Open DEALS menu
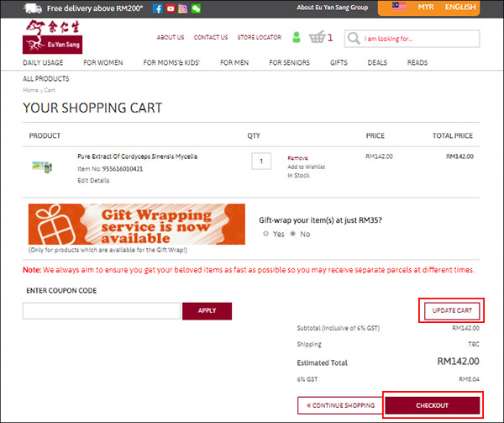The image size is (504, 423). click(377, 63)
